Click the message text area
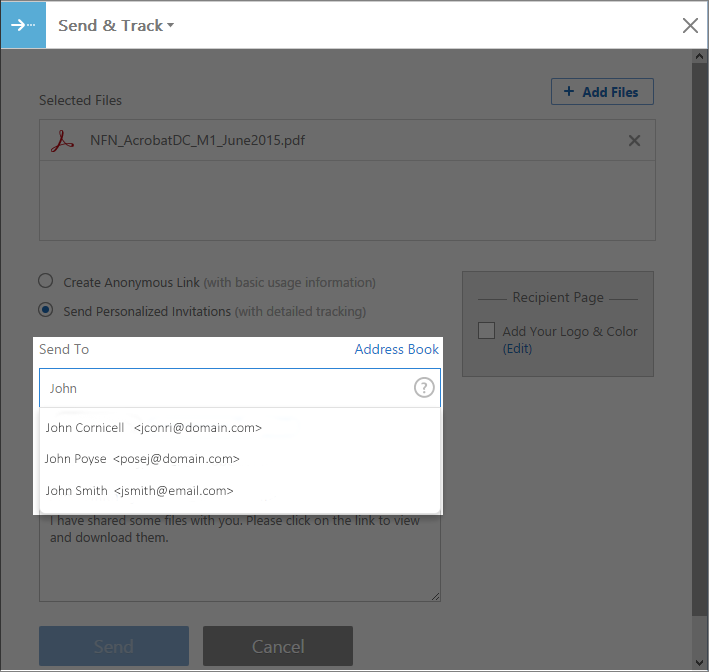709x672 pixels. coord(240,558)
